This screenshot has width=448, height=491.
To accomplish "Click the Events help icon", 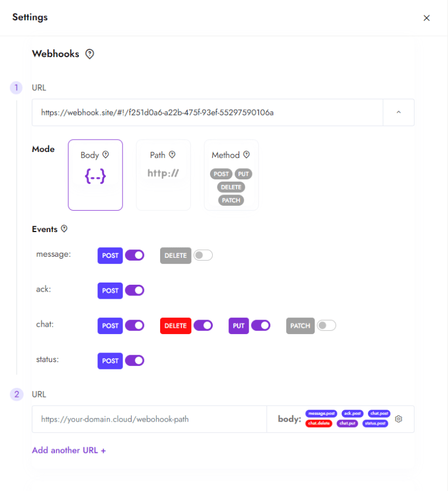I will point(64,229).
